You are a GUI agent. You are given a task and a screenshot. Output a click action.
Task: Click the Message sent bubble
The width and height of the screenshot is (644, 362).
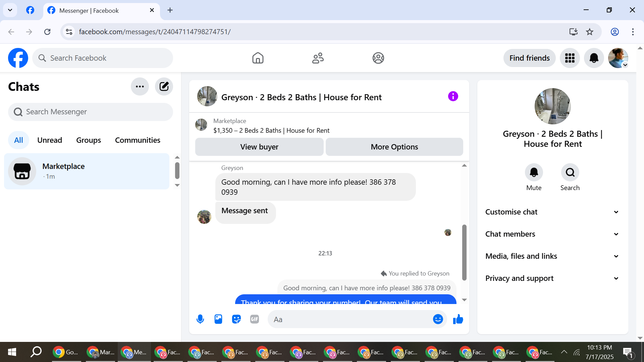tap(246, 213)
